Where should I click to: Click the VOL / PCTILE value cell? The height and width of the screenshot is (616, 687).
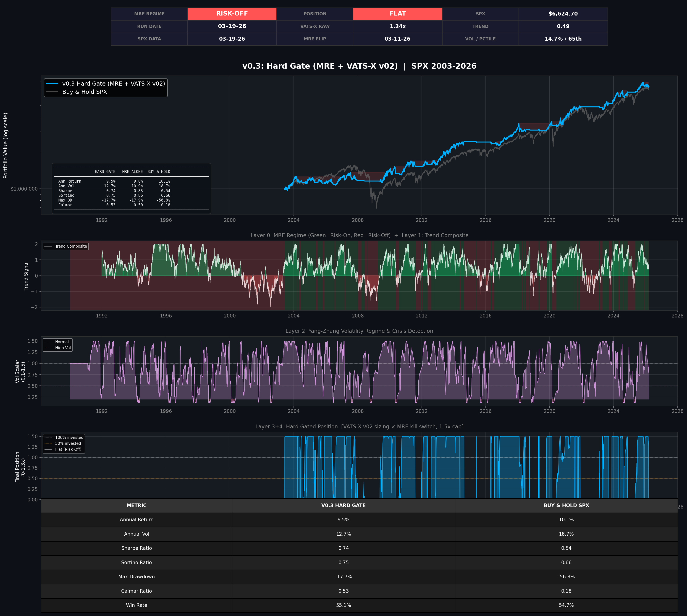[x=563, y=39]
